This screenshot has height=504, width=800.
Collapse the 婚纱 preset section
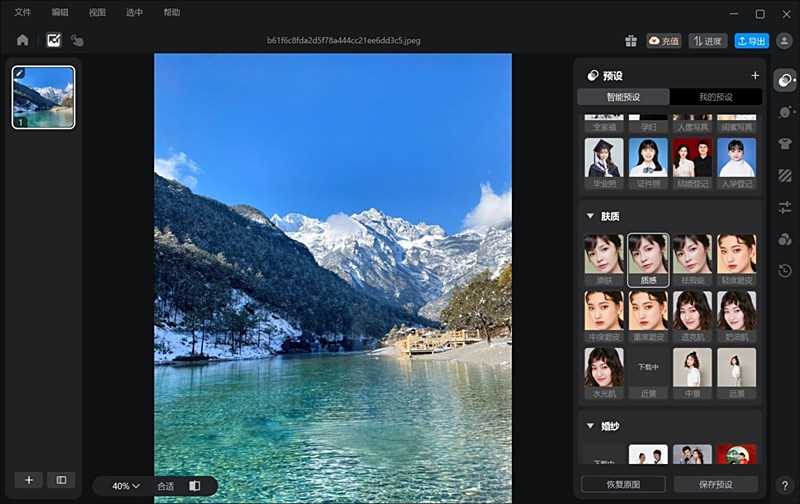(590, 426)
